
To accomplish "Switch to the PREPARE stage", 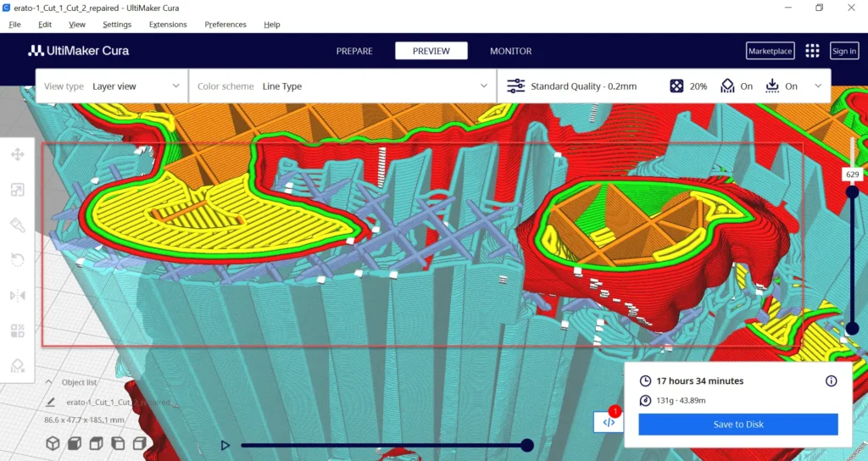I will 354,51.
